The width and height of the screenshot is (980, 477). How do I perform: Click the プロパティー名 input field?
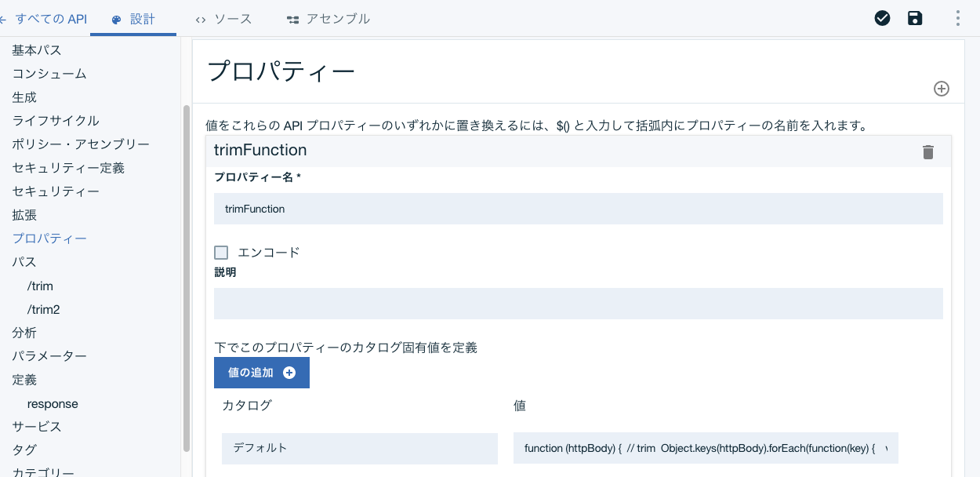click(x=579, y=209)
